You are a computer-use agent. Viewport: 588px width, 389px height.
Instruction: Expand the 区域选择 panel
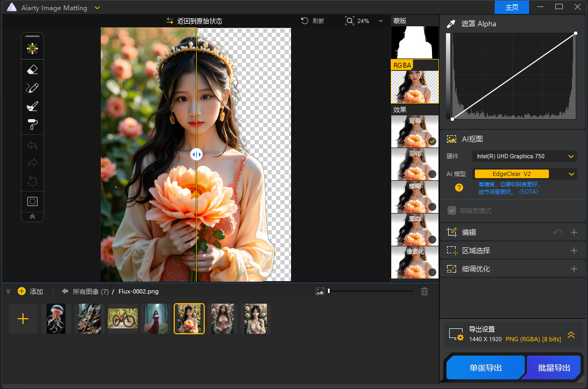click(574, 250)
